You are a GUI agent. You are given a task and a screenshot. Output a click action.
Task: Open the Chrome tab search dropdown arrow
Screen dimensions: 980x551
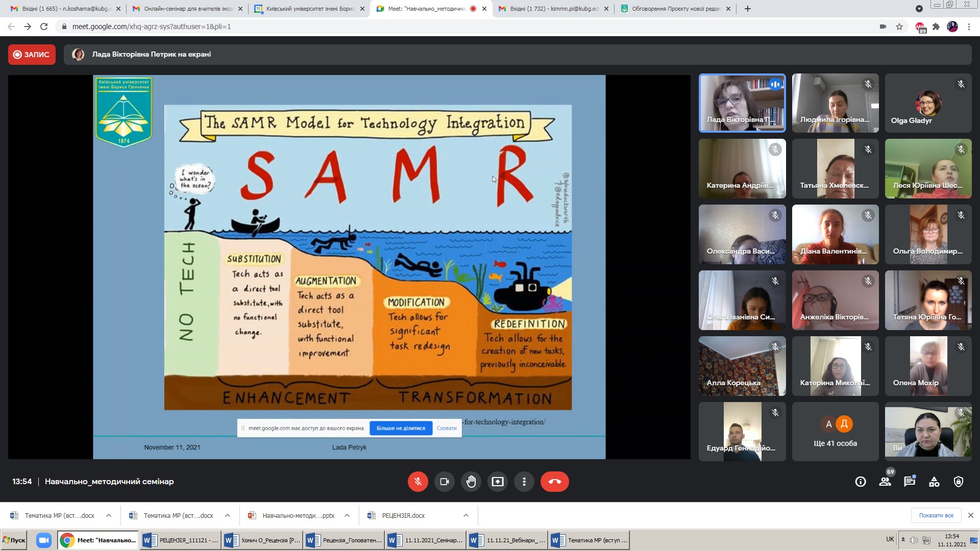[919, 9]
